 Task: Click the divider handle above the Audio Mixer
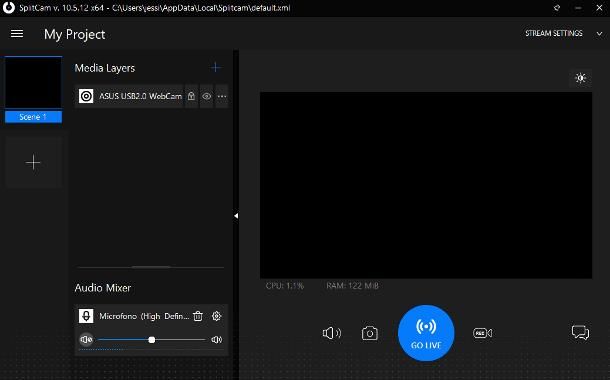(x=151, y=267)
